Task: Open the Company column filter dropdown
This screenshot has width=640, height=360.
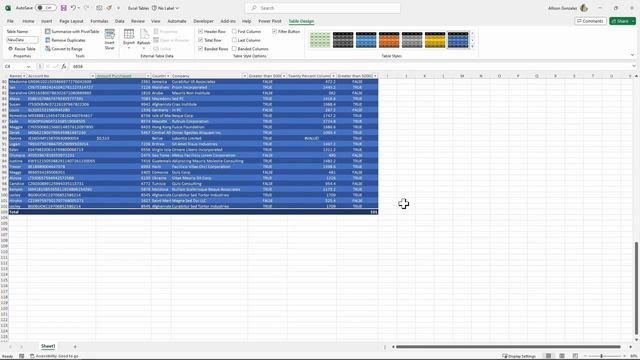Action: tap(244, 76)
